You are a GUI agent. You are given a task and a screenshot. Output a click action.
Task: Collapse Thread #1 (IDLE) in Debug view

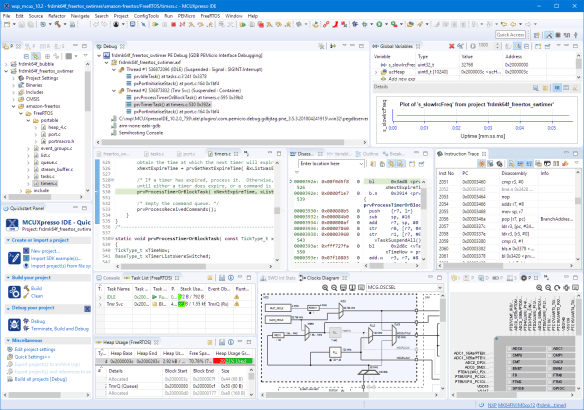point(114,70)
